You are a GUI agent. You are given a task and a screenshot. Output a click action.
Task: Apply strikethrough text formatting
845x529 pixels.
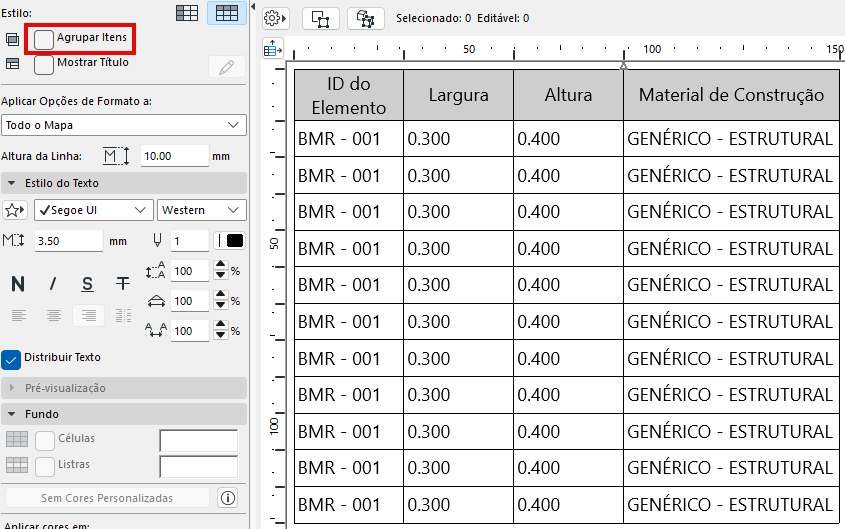(x=123, y=284)
